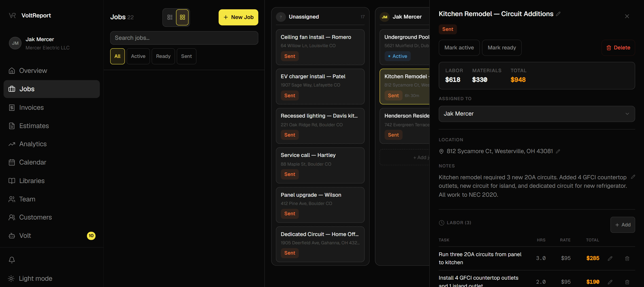Open the Henderson Residence job card
Screen dimensions: 644x287
[x=405, y=126]
